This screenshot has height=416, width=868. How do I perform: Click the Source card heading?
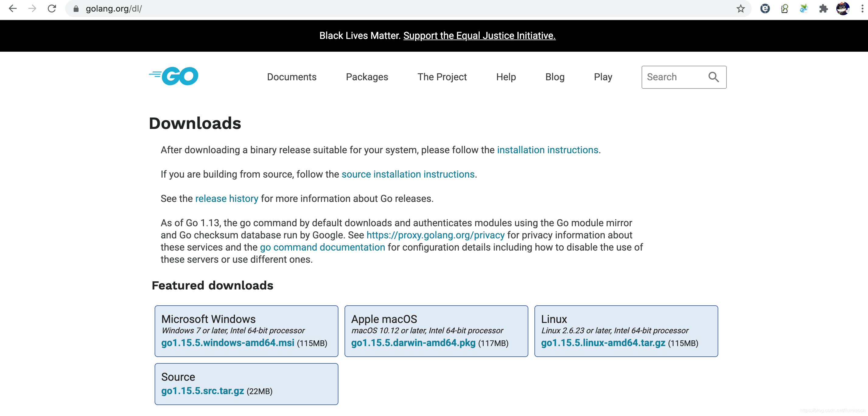178,377
